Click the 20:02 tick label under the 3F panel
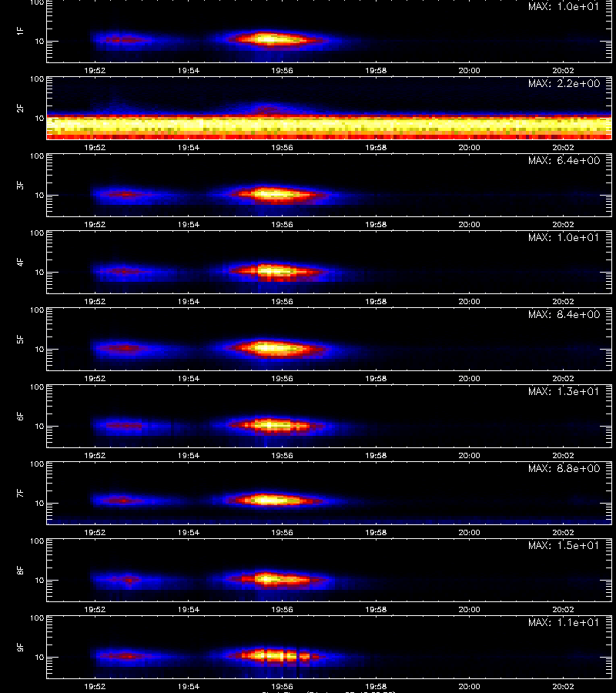 [x=563, y=225]
